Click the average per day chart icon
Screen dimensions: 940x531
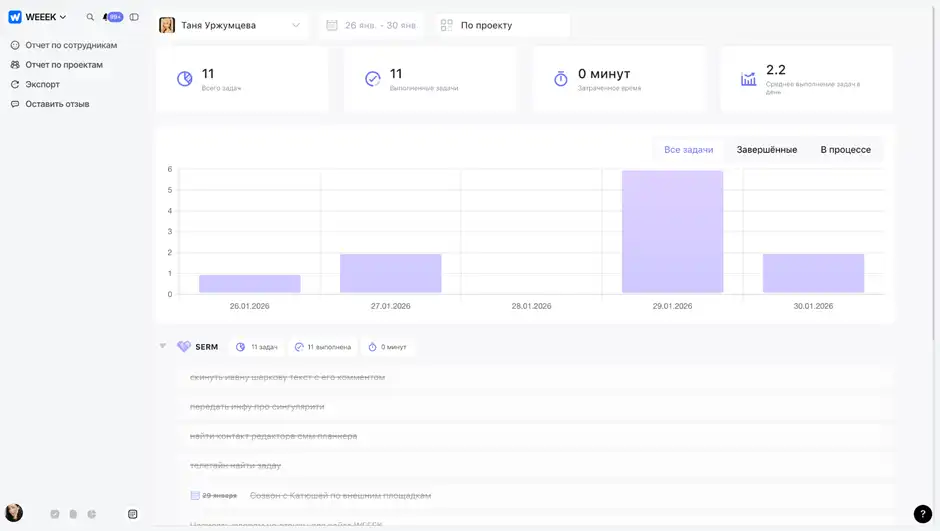click(x=748, y=79)
